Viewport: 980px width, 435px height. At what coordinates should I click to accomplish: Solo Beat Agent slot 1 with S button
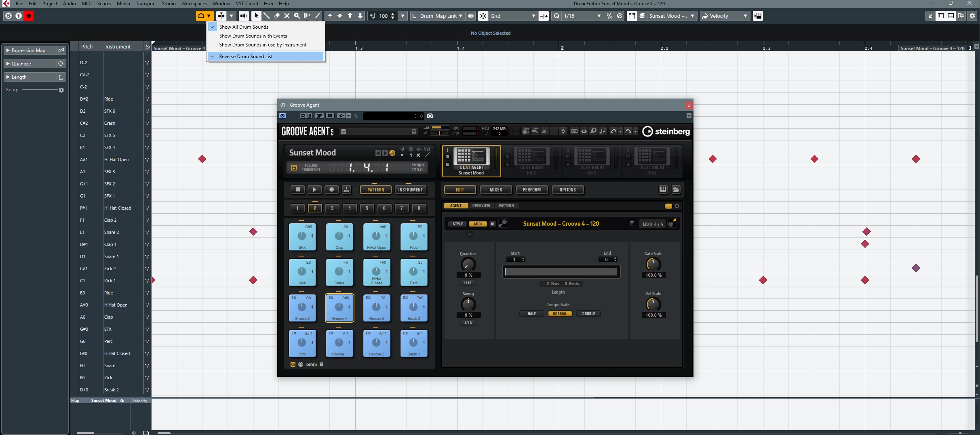(447, 164)
